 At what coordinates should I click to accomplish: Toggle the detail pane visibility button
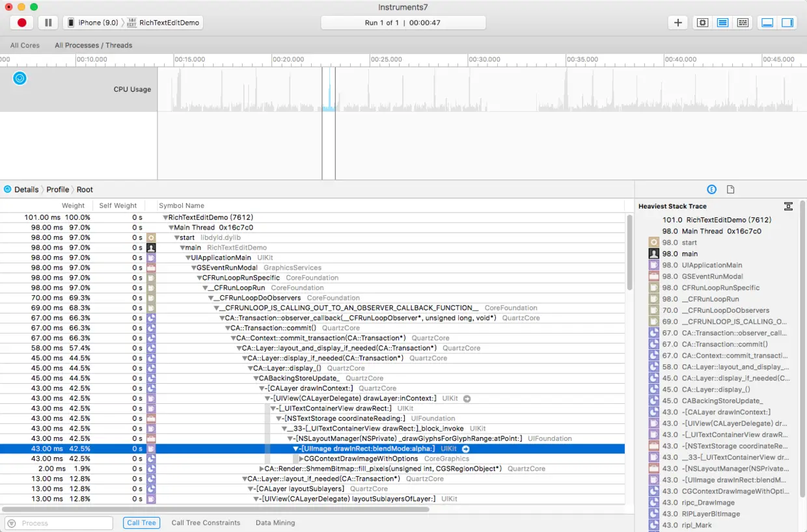coord(767,23)
